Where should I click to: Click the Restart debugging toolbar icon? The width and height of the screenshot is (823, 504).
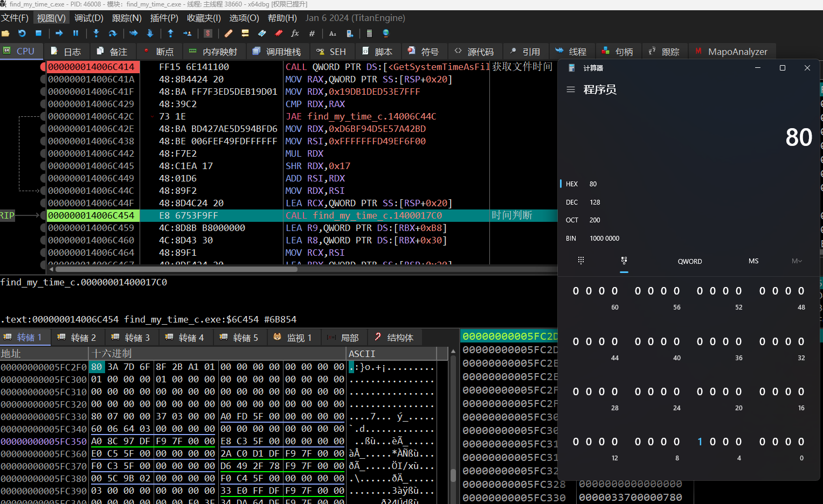coord(22,33)
